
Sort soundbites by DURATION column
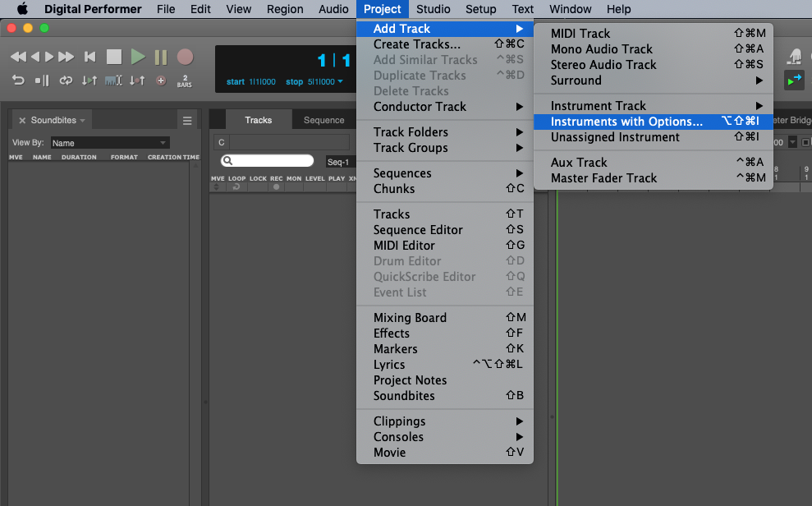[79, 157]
